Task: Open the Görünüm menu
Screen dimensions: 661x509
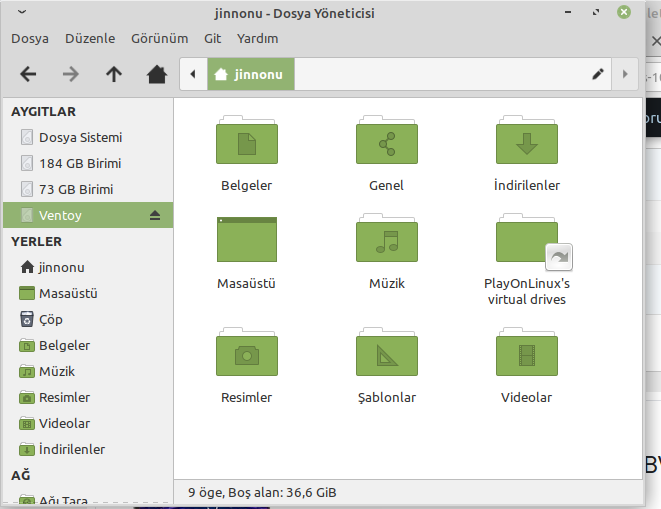Action: (x=159, y=38)
